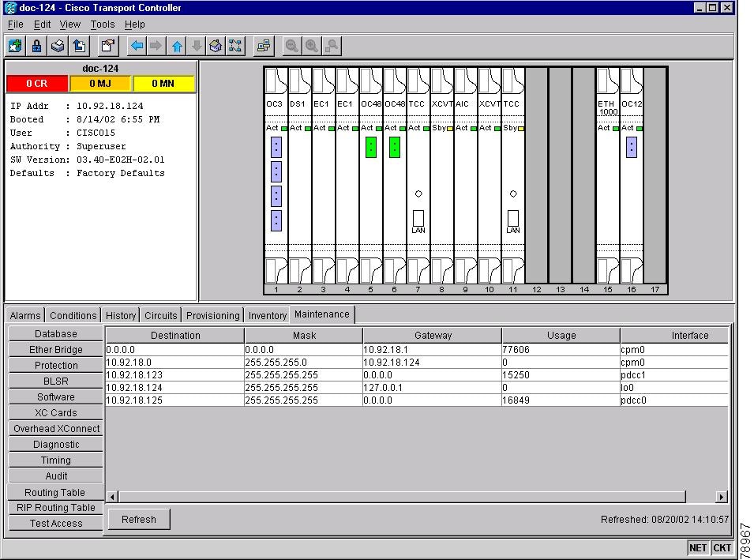754x560 pixels.
Task: Click the Lock Node padlock icon
Action: (36, 46)
